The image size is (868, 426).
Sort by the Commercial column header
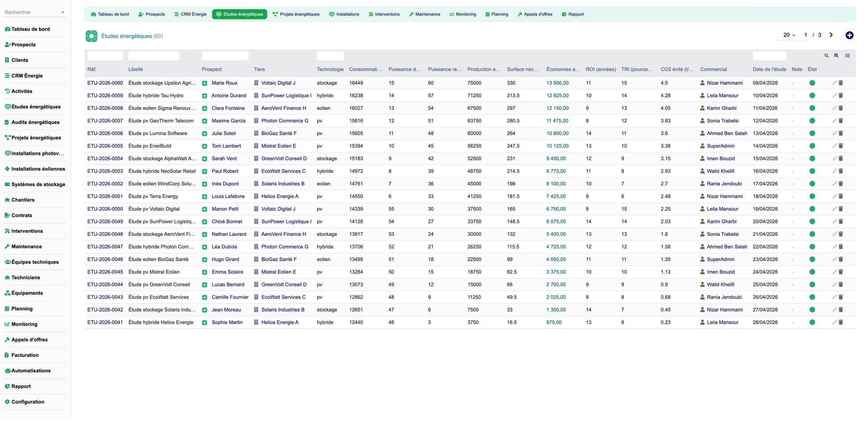[x=713, y=70]
